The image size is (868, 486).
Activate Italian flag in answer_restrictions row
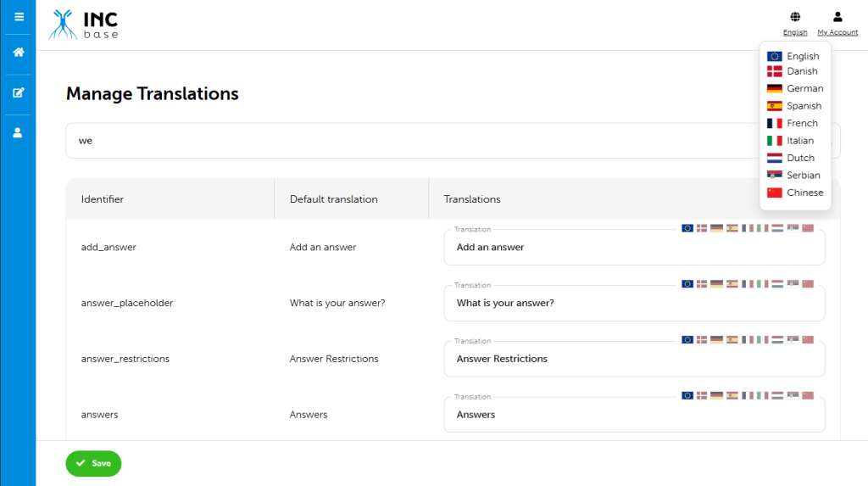pos(762,340)
